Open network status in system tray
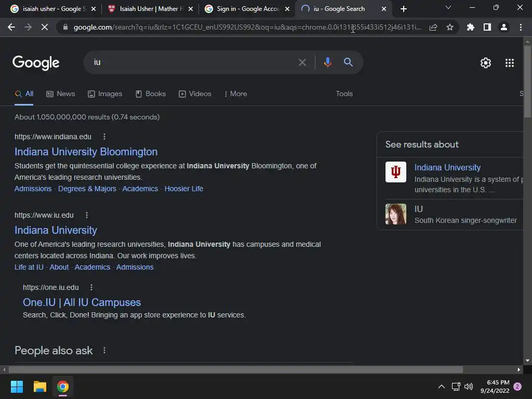 click(456, 387)
